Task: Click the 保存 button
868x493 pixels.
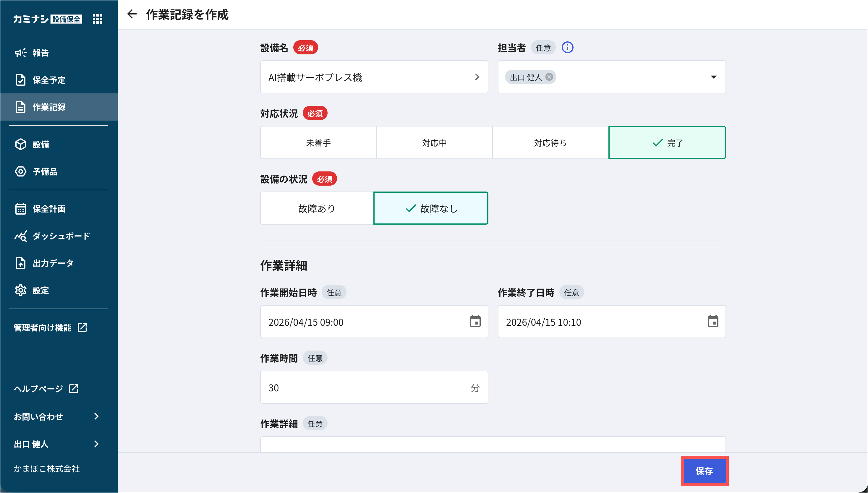Action: click(x=704, y=471)
